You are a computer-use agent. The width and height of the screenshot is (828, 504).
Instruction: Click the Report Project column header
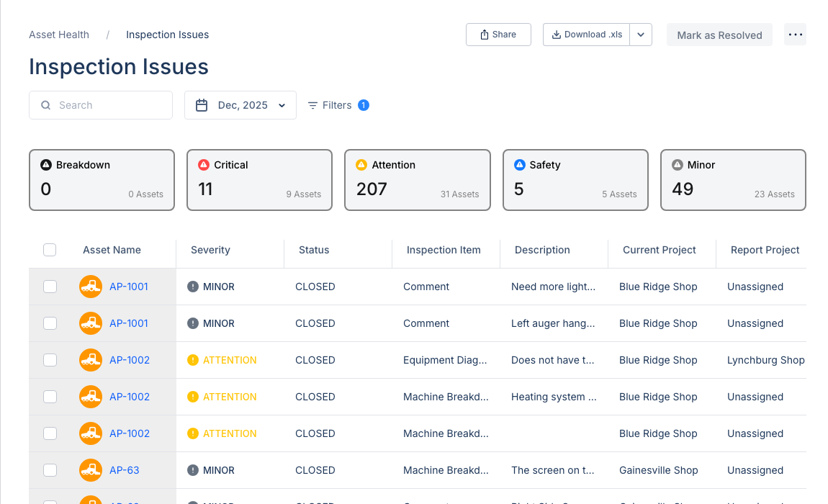(765, 250)
